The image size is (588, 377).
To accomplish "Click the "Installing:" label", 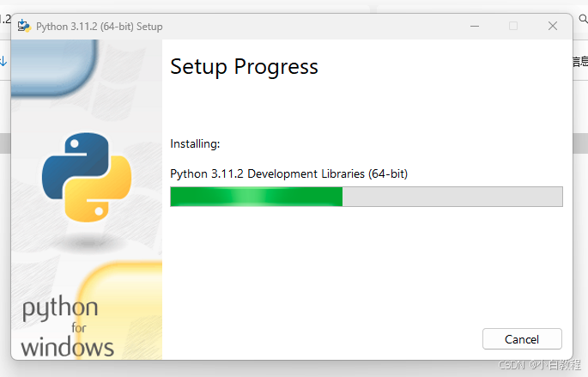I will pyautogui.click(x=195, y=143).
